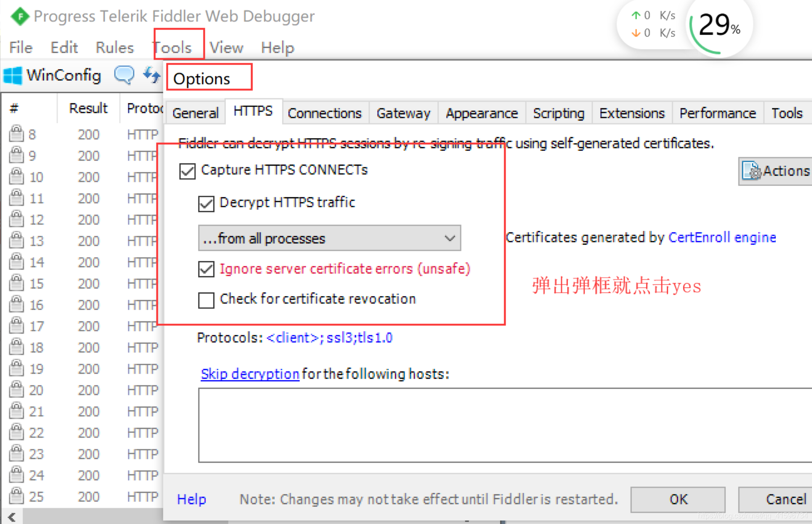Open the File menu
Screen dimensions: 812x524
tap(21, 47)
